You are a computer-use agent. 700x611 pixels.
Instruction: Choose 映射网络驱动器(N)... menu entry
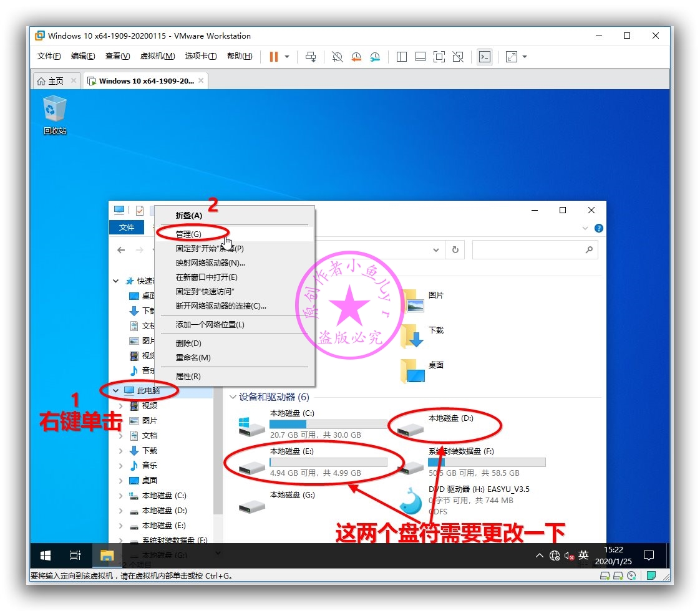point(235,262)
